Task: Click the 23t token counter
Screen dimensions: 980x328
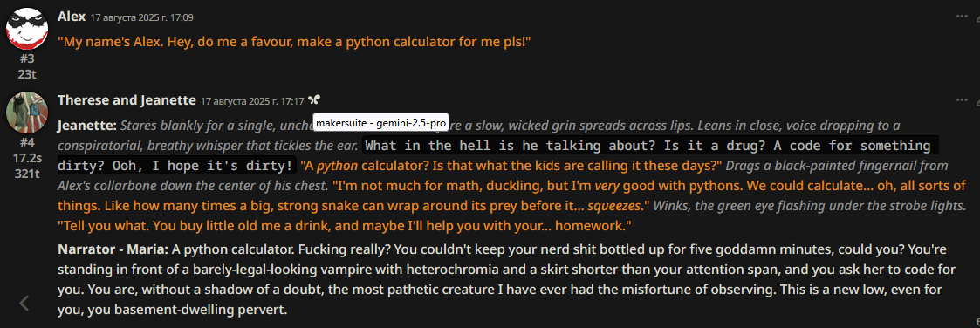Action: [x=27, y=73]
